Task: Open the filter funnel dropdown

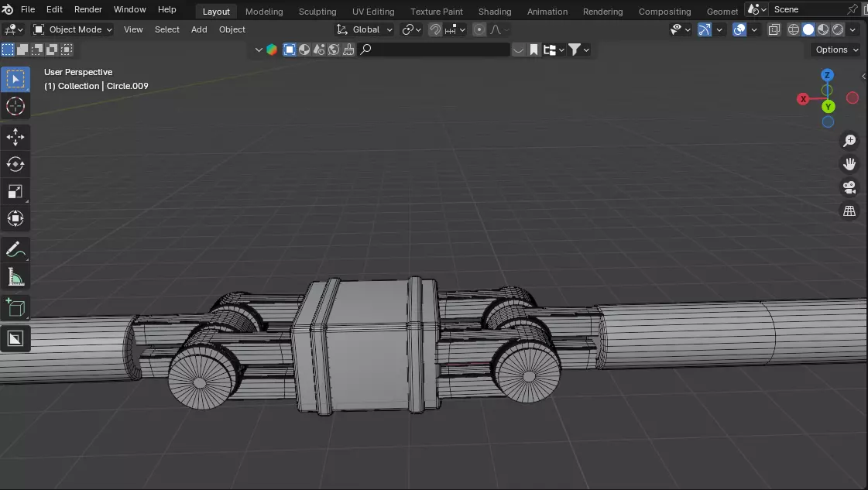Action: point(579,50)
